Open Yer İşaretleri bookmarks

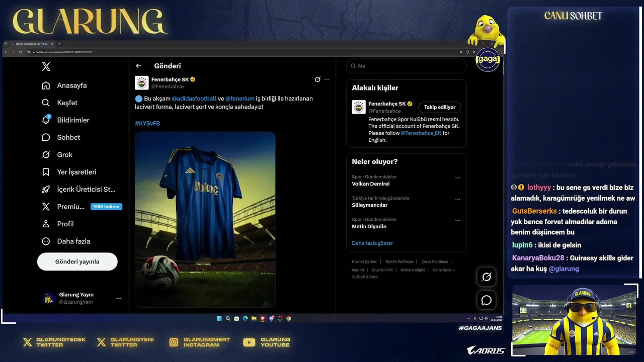69,172
